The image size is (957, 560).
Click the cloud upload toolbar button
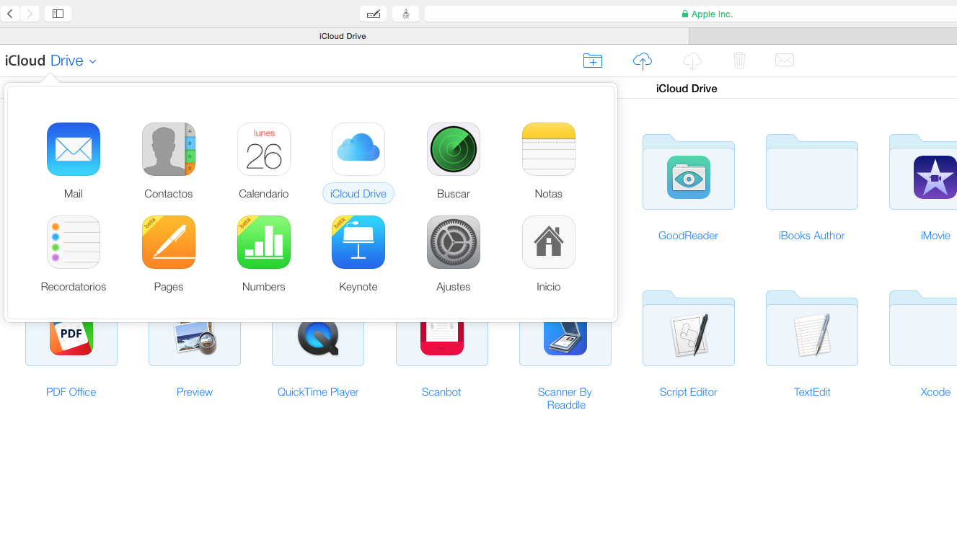coord(642,61)
